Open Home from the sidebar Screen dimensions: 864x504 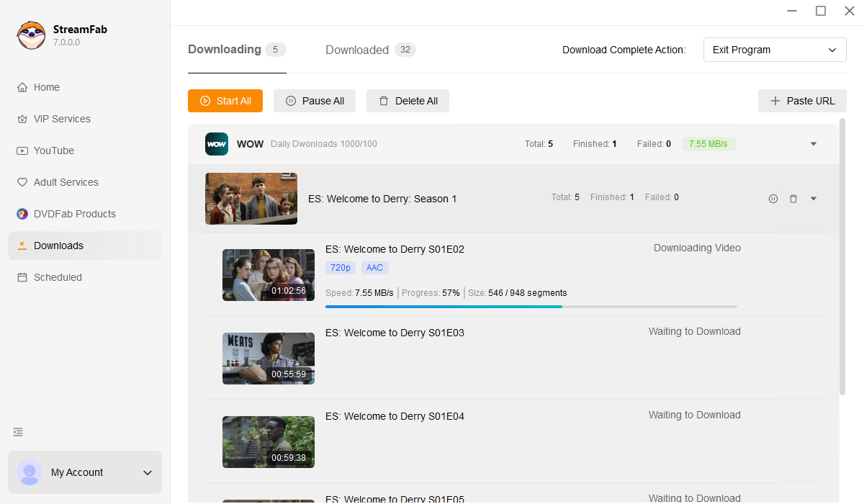coord(47,87)
